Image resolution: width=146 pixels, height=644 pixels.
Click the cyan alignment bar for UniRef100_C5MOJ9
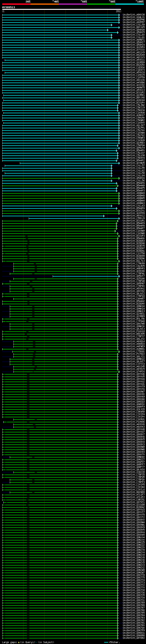pyautogui.click(x=74, y=218)
